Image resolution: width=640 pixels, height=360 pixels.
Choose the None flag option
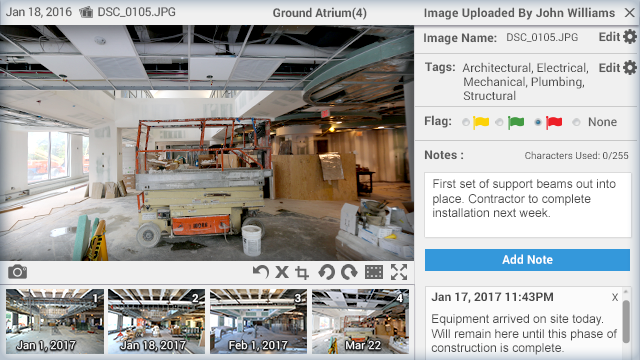[x=576, y=122]
